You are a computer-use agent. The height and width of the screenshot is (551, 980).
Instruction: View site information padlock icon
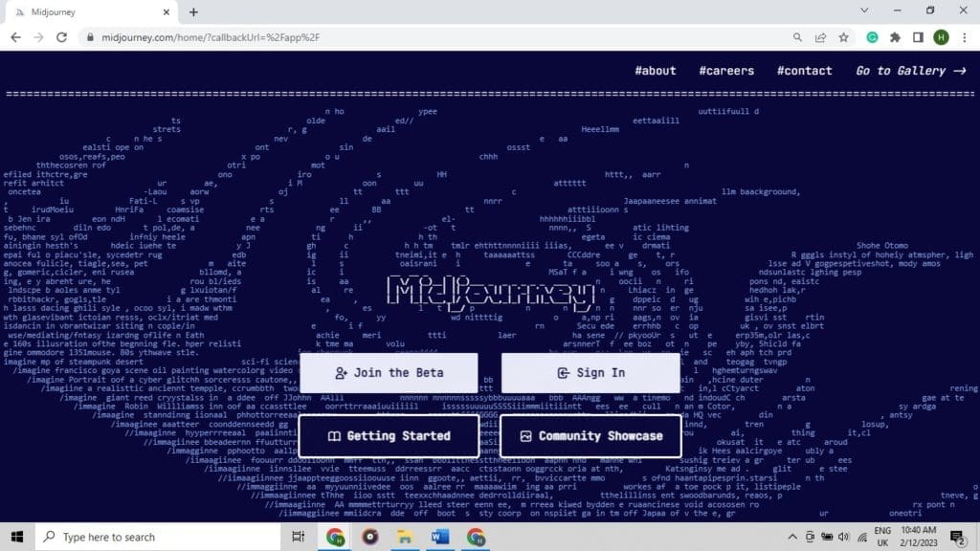point(91,37)
